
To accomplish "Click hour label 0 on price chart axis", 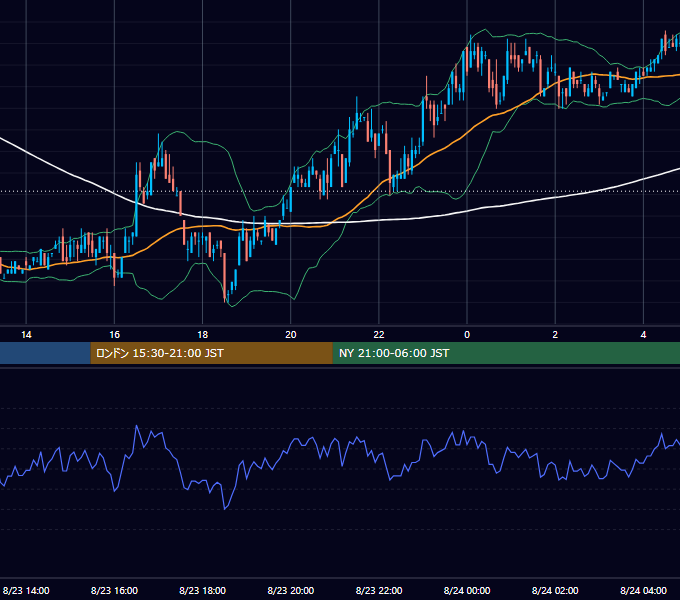I will (x=467, y=335).
